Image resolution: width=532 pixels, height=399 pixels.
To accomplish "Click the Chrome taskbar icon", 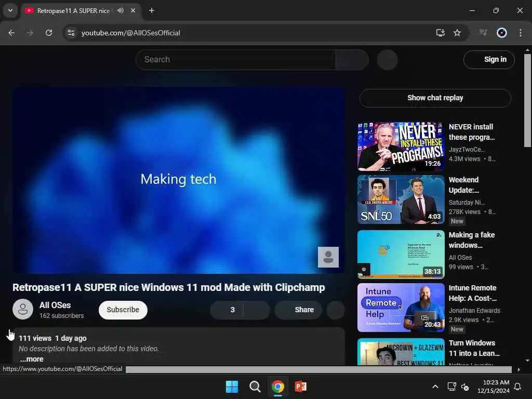I will point(277,387).
